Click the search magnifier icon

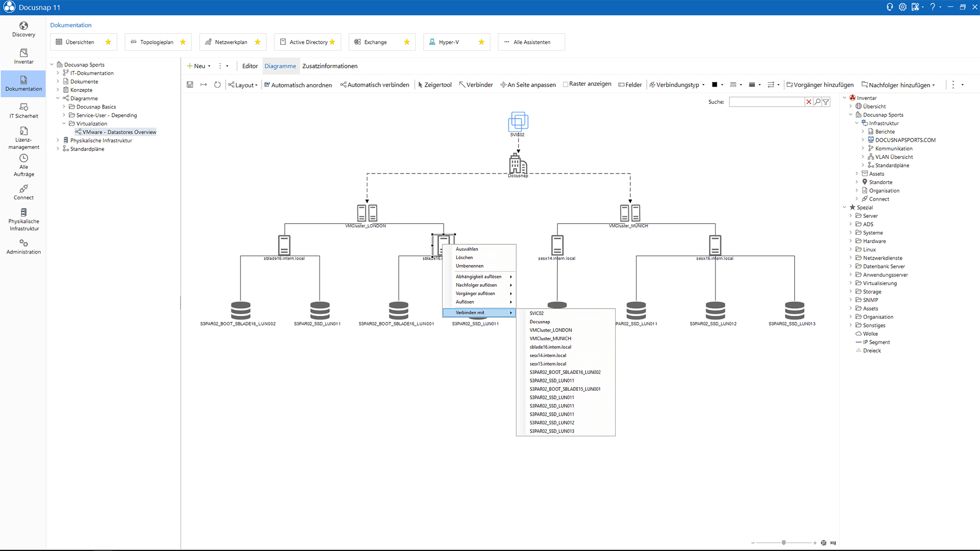point(817,102)
